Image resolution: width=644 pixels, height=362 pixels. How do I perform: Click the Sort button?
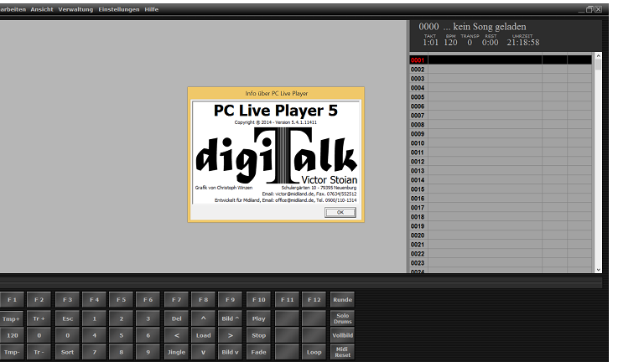67,352
